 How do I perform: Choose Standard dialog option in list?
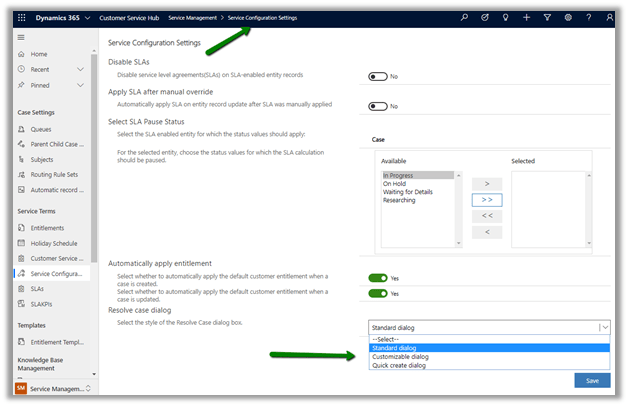489,348
